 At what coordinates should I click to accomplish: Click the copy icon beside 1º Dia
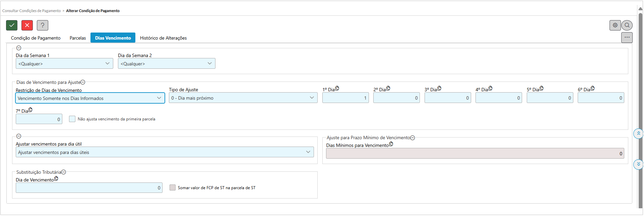[337, 89]
